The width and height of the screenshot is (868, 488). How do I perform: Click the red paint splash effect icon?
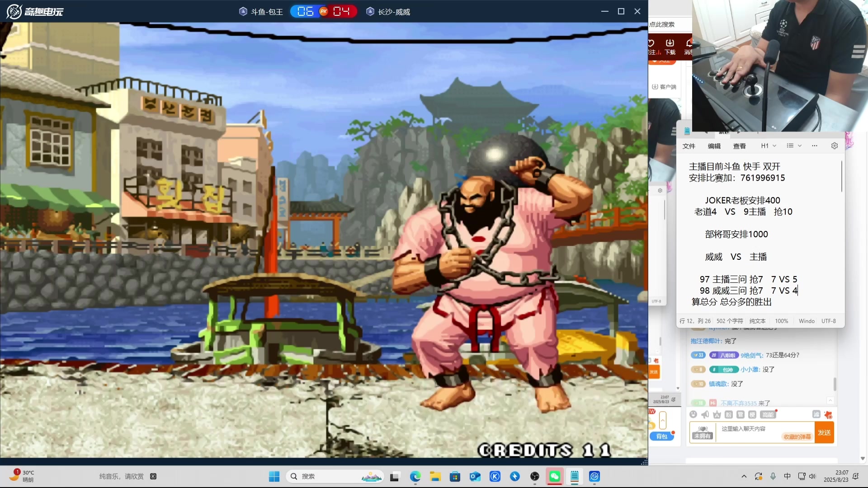828,414
